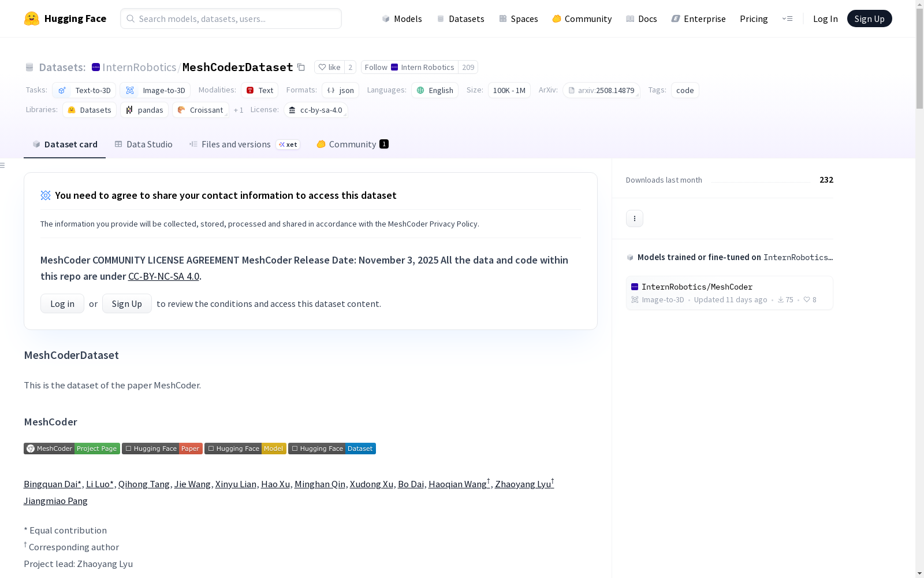Viewport: 924px width, 578px height.
Task: Open author link Xudong Xu
Action: pyautogui.click(x=371, y=484)
